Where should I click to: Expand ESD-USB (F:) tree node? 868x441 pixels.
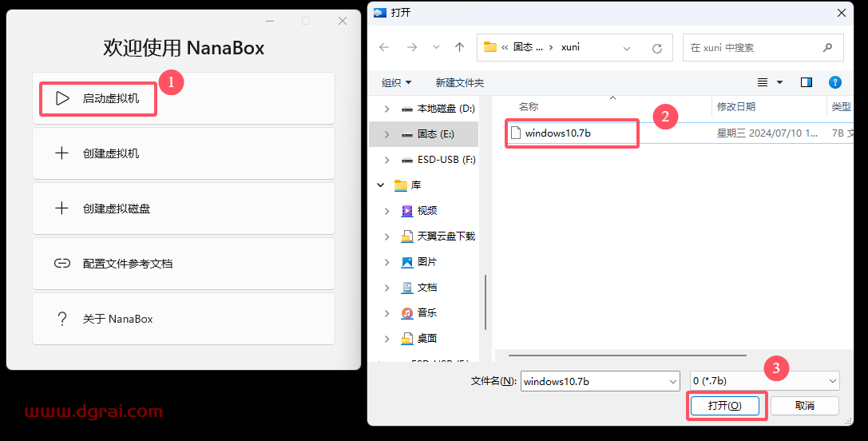pyautogui.click(x=386, y=160)
